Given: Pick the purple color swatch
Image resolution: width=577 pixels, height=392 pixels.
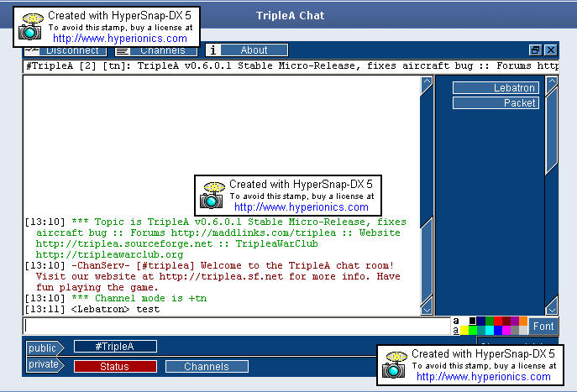Looking at the screenshot, I should coord(515,321).
